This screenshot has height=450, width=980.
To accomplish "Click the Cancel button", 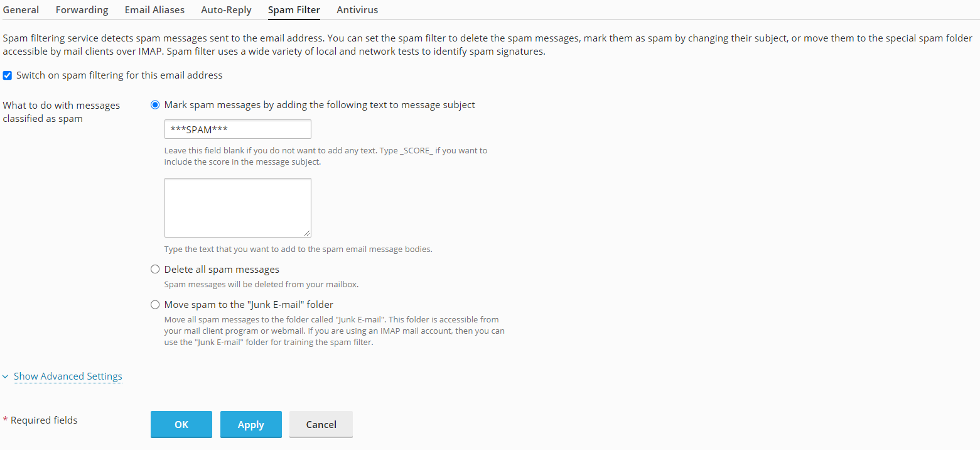I will tap(321, 424).
